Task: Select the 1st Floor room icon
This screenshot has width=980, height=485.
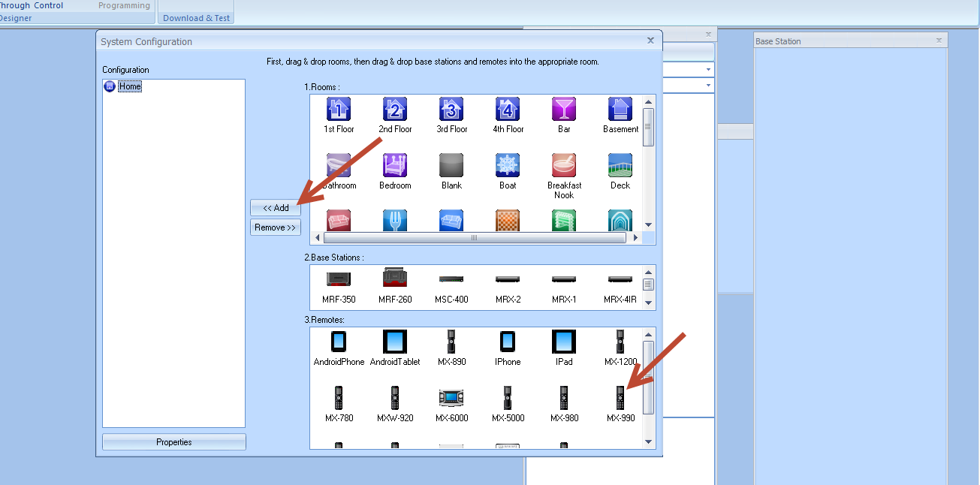Action: (339, 110)
